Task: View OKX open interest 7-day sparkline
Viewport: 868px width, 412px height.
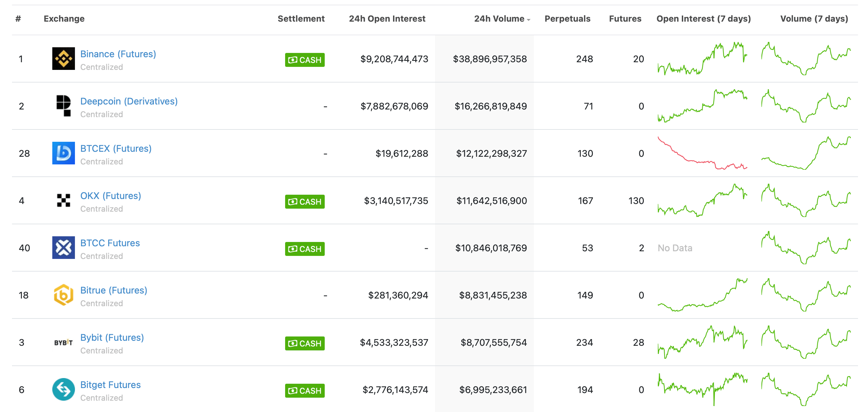Action: point(702,200)
